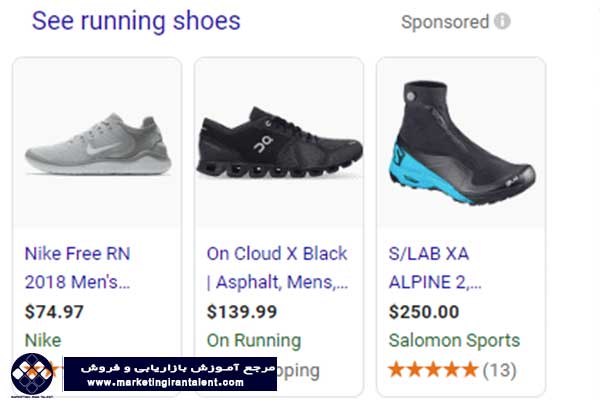The height and width of the screenshot is (400, 600).
Task: Click www.marketingirantalent.com banner text
Action: tap(166, 382)
